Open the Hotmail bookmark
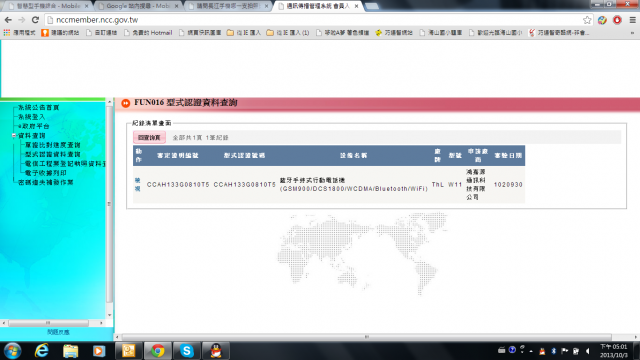 (x=148, y=33)
